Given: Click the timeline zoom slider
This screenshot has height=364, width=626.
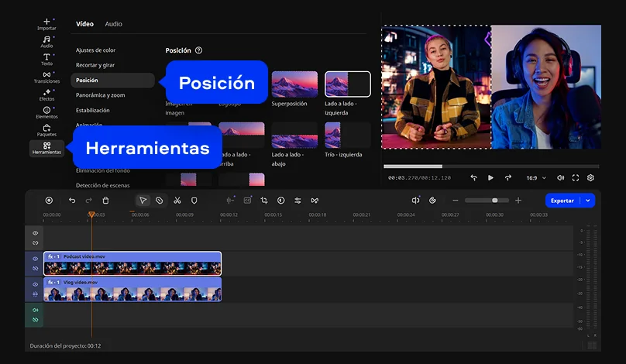Looking at the screenshot, I should [x=487, y=201].
